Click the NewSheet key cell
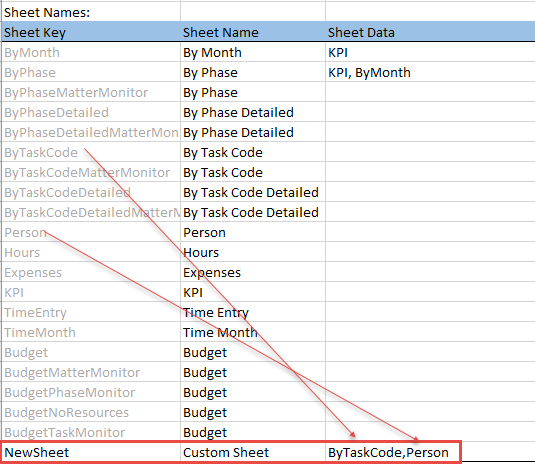The height and width of the screenshot is (464, 535). (x=91, y=452)
